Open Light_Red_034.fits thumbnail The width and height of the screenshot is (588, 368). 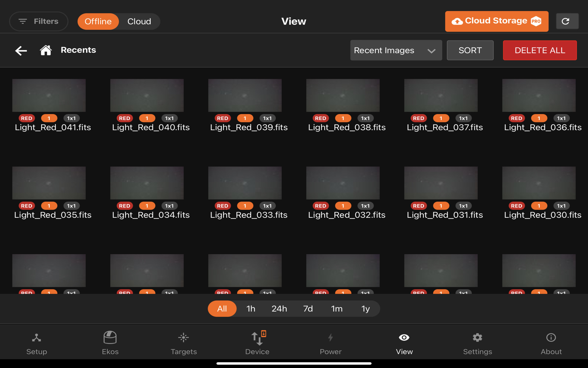pos(147,183)
